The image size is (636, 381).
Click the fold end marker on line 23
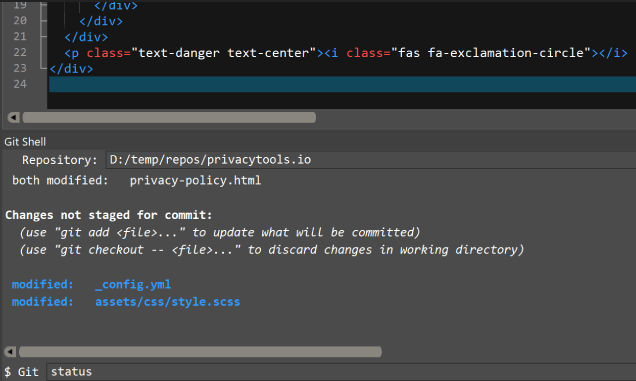pos(44,67)
